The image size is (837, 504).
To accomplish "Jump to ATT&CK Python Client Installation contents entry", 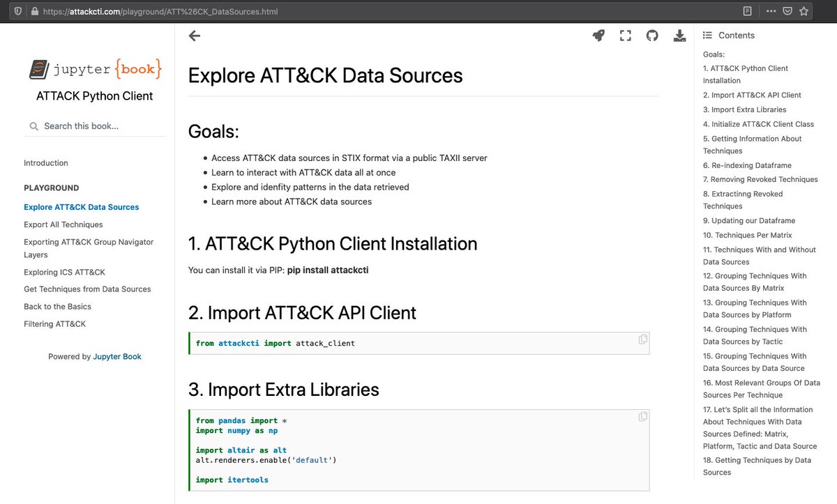I will pyautogui.click(x=746, y=75).
